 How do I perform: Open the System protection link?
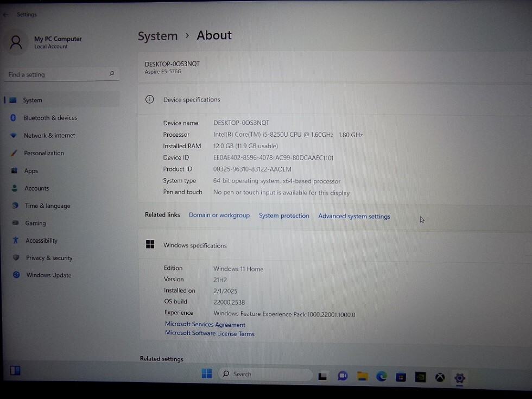284,216
